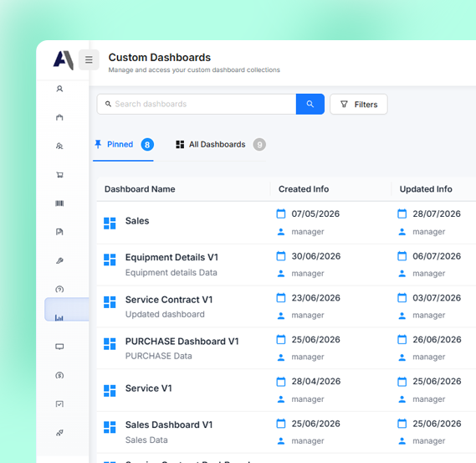Select the wrench tools sidebar icon
This screenshot has width=476, height=463.
pos(59,260)
